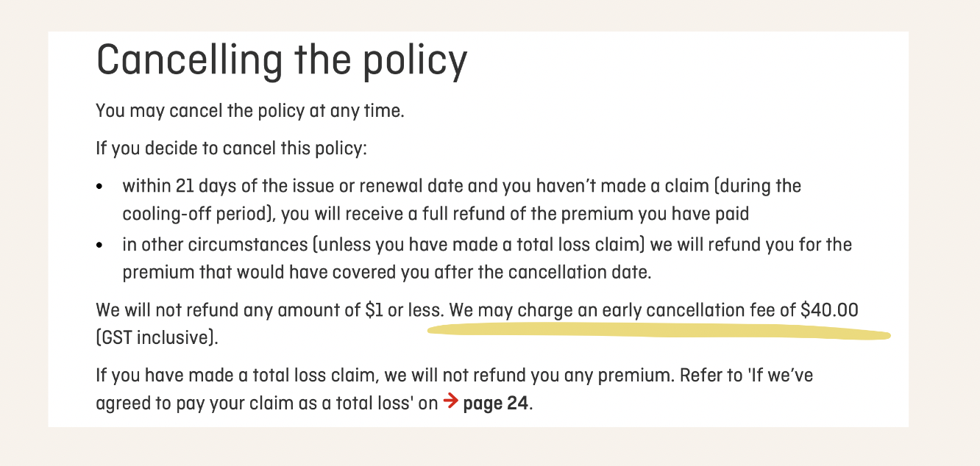Image resolution: width=980 pixels, height=466 pixels.
Task: Click "If you decide to cancel this policy:" line
Action: pyautogui.click(x=230, y=149)
